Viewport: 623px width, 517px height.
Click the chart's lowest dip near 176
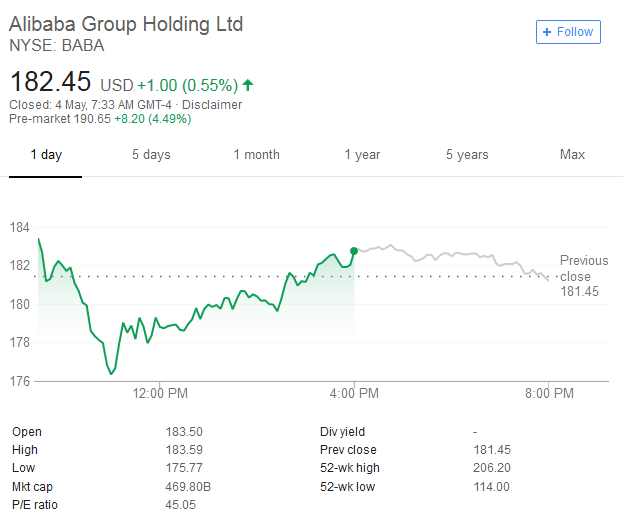click(111, 373)
